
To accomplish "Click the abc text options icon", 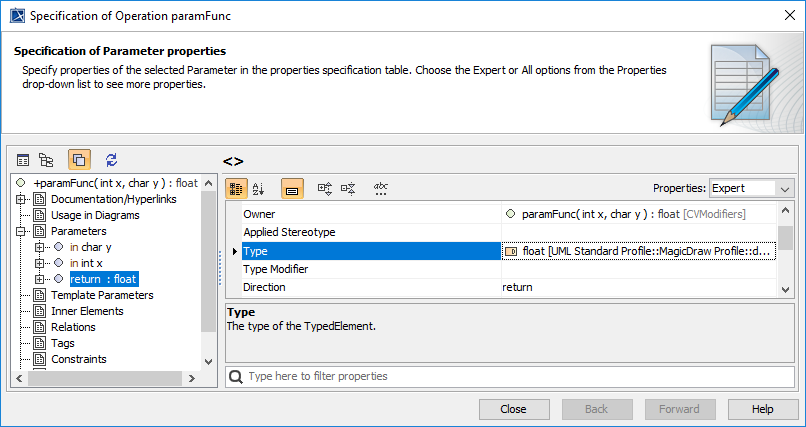I will [x=381, y=188].
